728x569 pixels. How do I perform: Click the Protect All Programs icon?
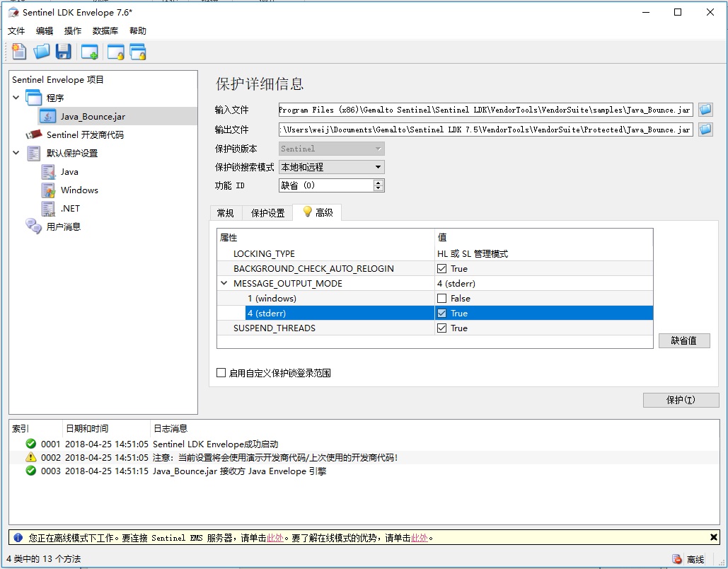[137, 52]
